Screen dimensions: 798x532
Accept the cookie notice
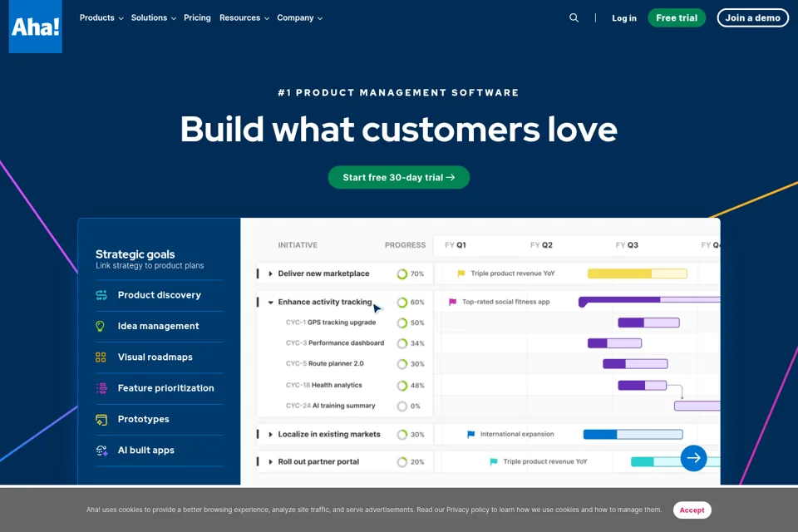click(x=692, y=510)
